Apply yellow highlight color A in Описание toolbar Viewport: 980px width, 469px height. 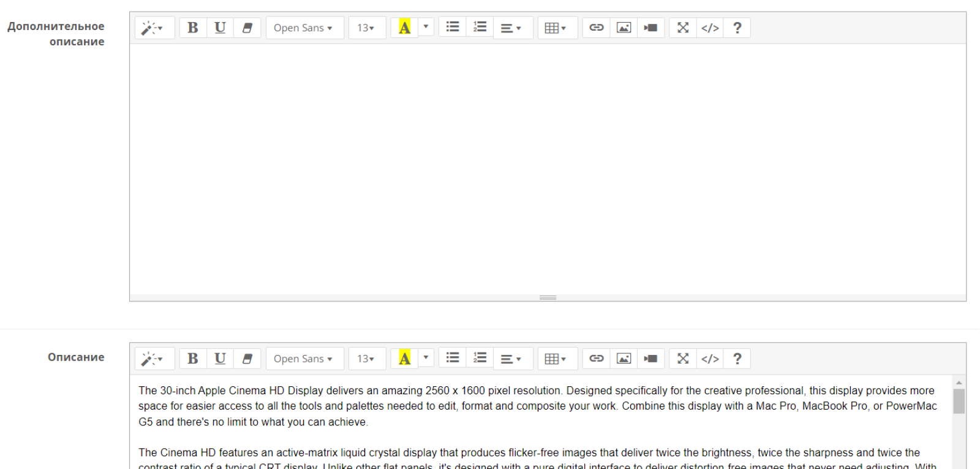click(x=404, y=358)
